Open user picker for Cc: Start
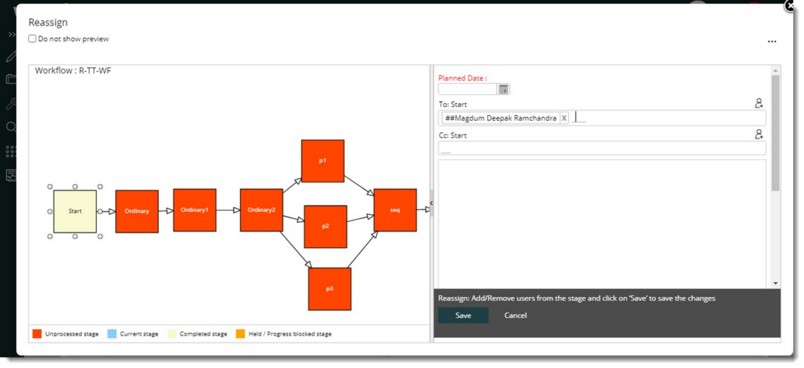Screen dimensions: 804x368 (759, 134)
